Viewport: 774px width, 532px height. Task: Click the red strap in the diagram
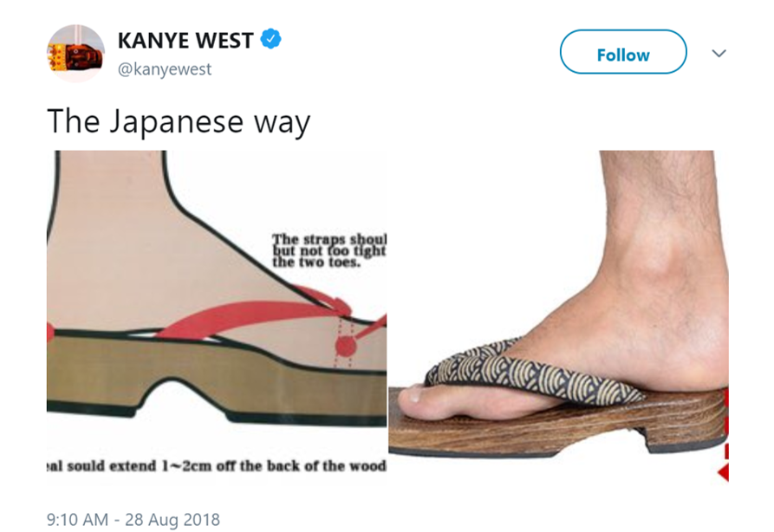tap(247, 318)
